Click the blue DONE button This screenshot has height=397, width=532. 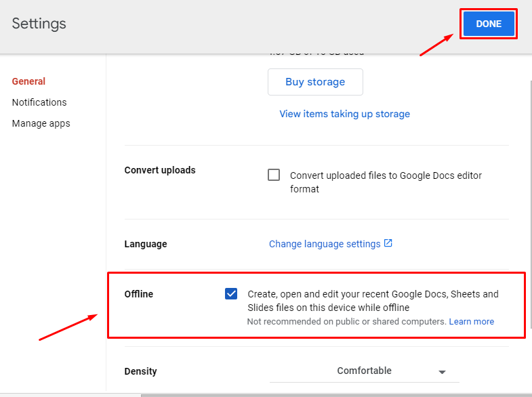point(489,24)
